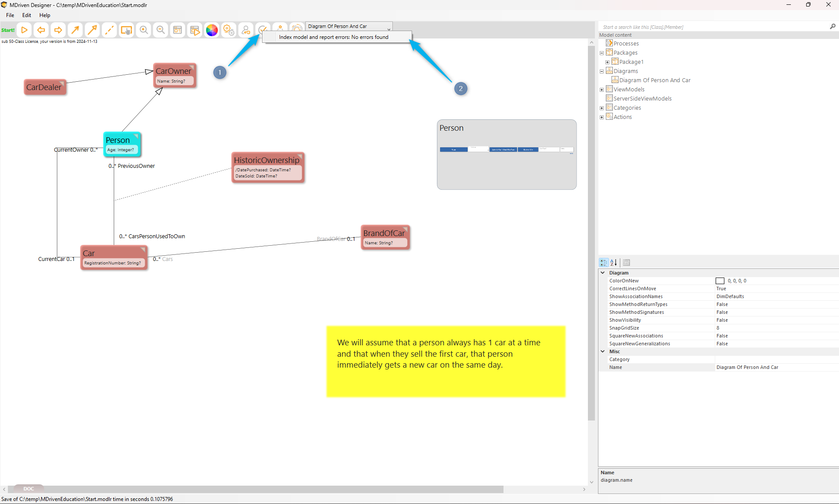This screenshot has width=839, height=504.
Task: Click the green Start! toolbar button
Action: pos(8,30)
